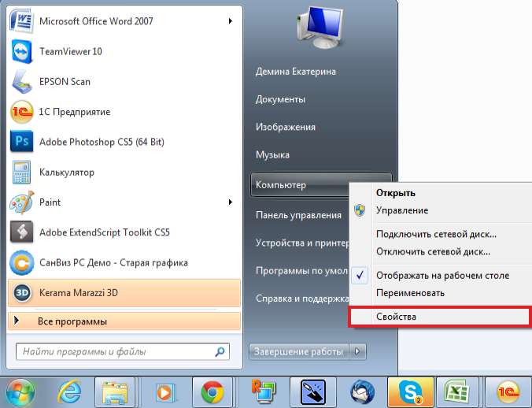Expand the Paint recent files arrow
Viewport: 532px width, 408px height.
point(231,202)
